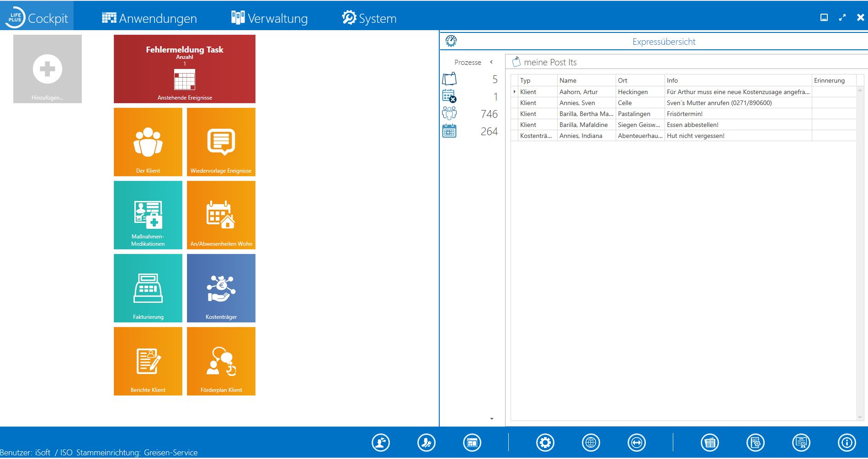
Task: Click the certificate icon in bottom bar
Action: (801, 443)
